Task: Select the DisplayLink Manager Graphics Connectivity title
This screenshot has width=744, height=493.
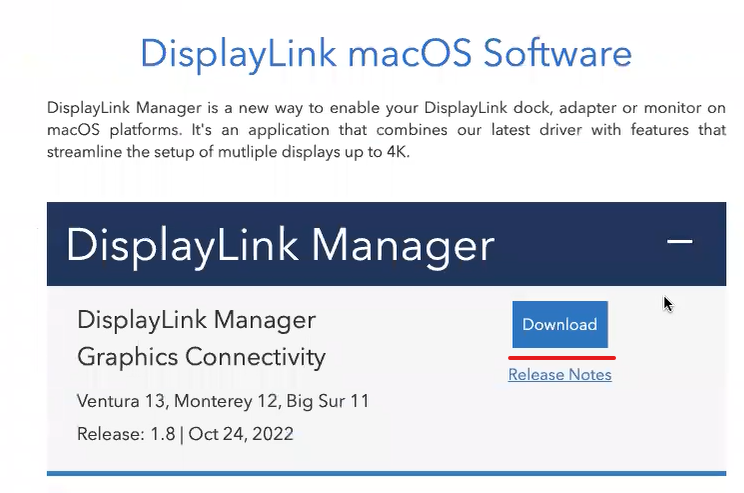Action: click(201, 338)
